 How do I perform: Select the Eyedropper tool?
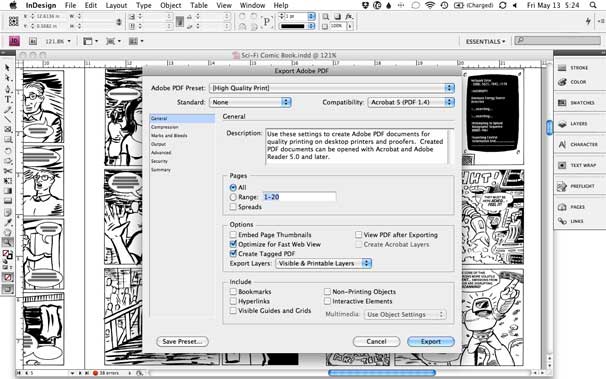[7, 222]
